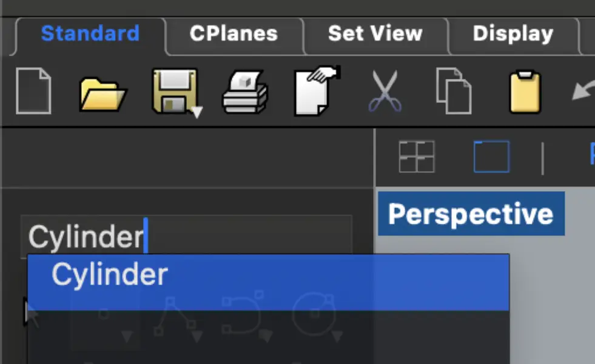This screenshot has width=595, height=364.
Task: Switch to the CPlanes tab
Action: [x=234, y=35]
